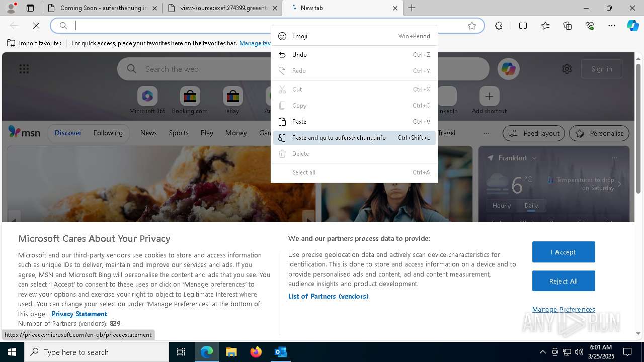Switch the weather forecast to Daily

coord(531,205)
